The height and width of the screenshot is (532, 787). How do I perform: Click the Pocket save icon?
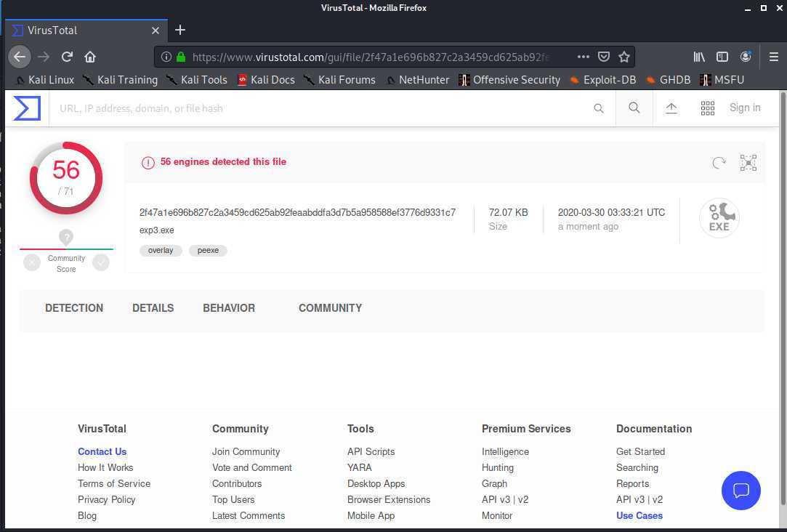(x=604, y=57)
